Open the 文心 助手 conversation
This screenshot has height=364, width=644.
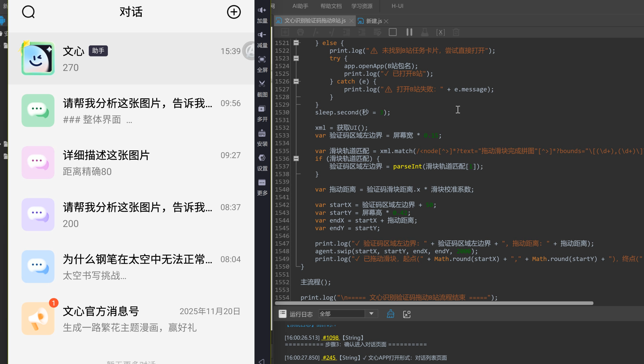131,59
